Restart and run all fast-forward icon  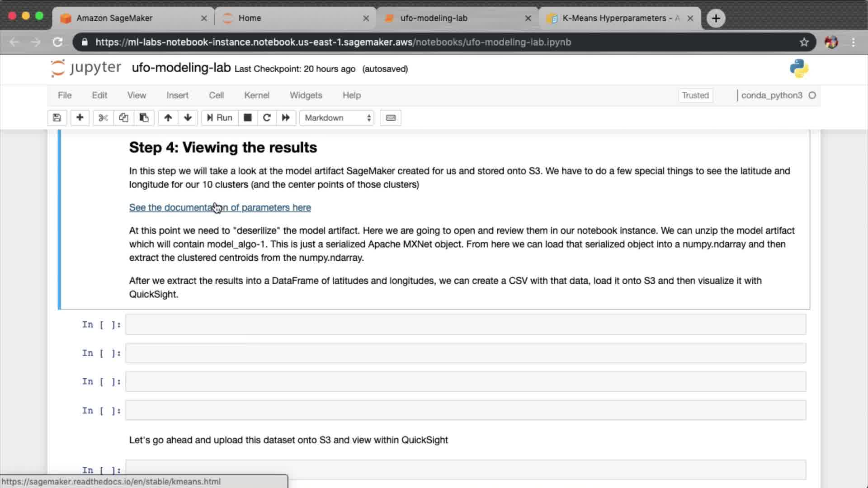pos(286,118)
